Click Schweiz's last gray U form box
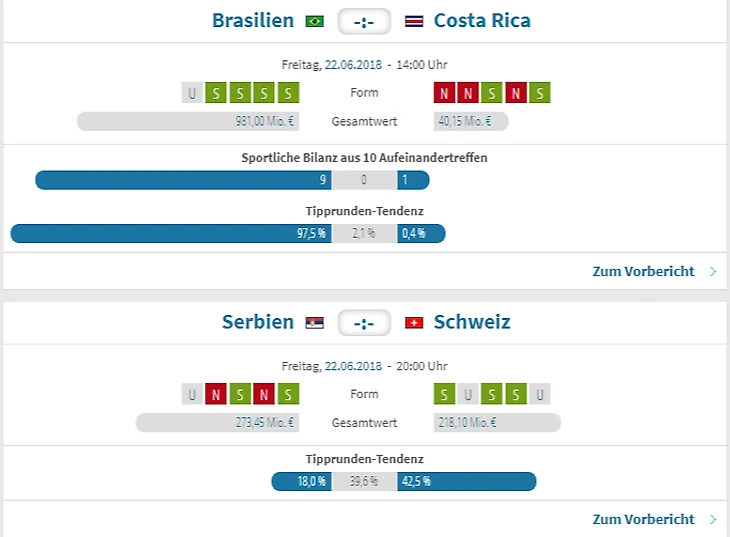This screenshot has height=537, width=730. pyautogui.click(x=540, y=394)
